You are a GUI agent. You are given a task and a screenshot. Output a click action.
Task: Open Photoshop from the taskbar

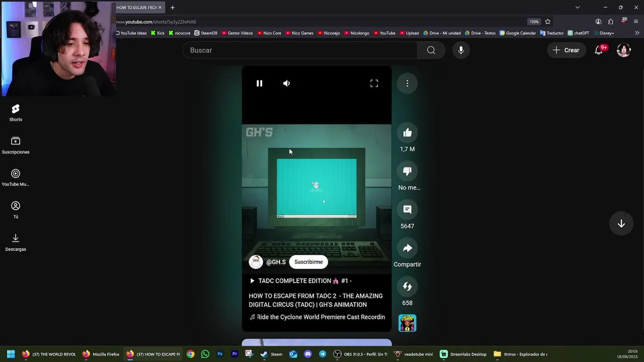pos(220,354)
